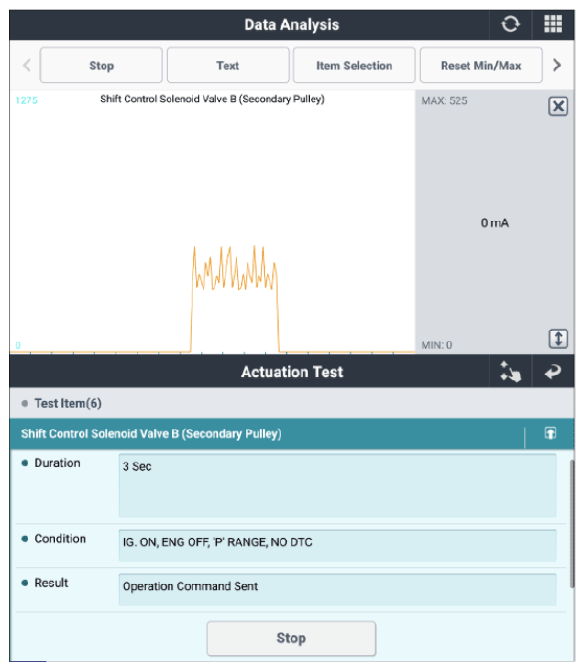This screenshot has height=671, width=585.
Task: Go back using the return arrow icon
Action: tap(553, 371)
